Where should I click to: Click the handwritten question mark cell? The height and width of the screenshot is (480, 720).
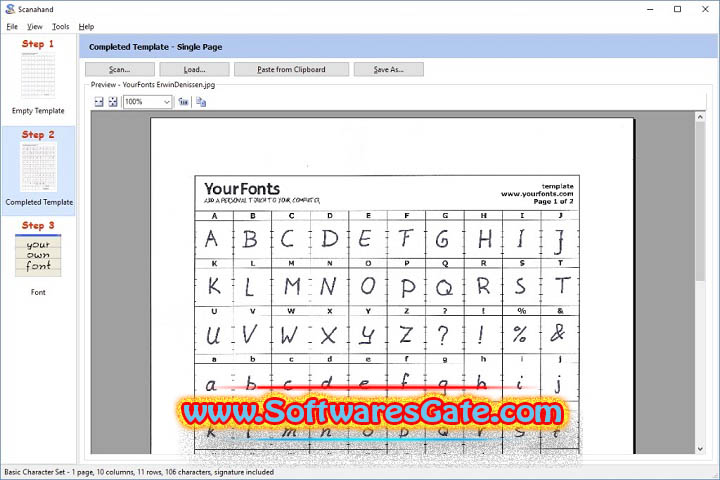coord(444,334)
